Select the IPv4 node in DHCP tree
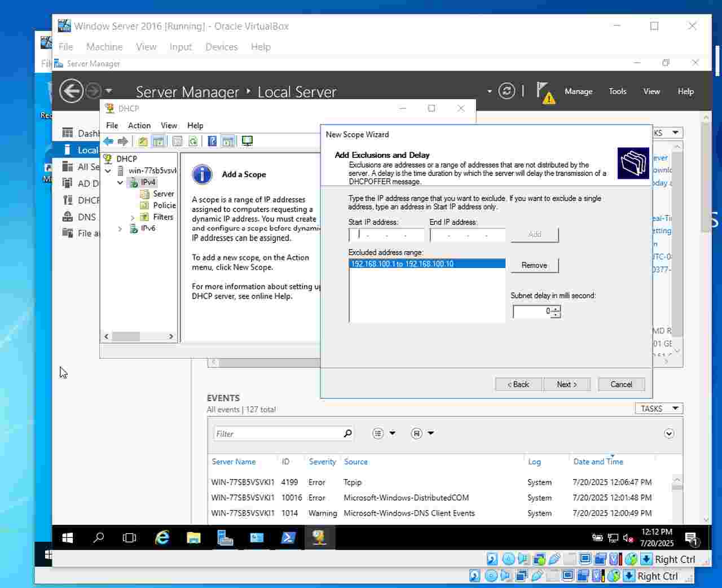 tap(148, 182)
